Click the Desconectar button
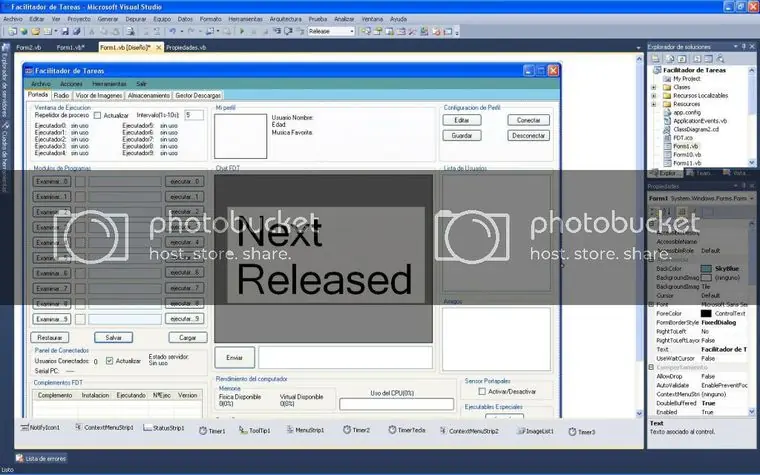Image resolution: width=760 pixels, height=475 pixels. point(528,136)
